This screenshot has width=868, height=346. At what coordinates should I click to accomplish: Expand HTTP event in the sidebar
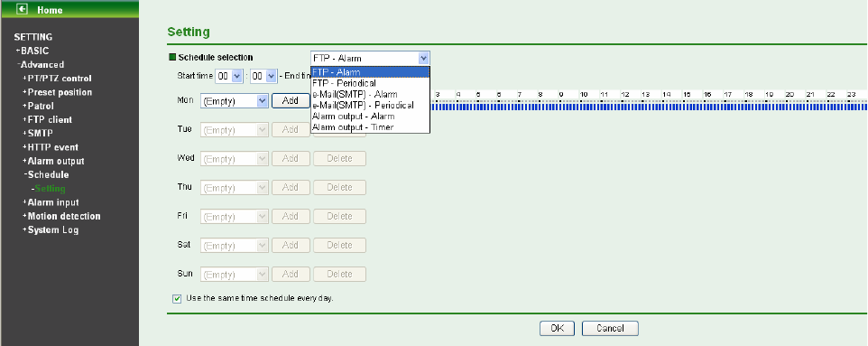pyautogui.click(x=53, y=147)
